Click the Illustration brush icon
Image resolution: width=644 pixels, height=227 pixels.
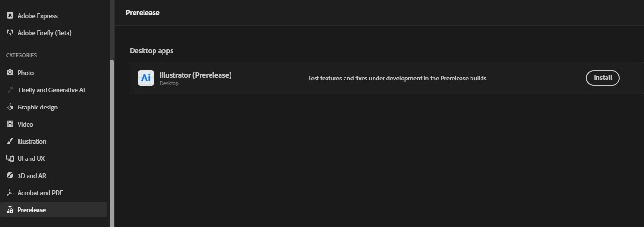[x=10, y=141]
